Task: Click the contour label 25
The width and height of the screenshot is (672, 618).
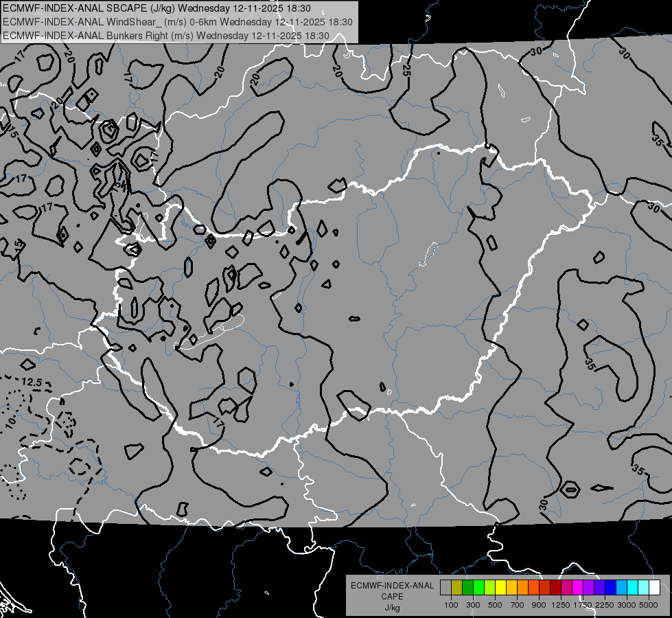Action: 406,71
